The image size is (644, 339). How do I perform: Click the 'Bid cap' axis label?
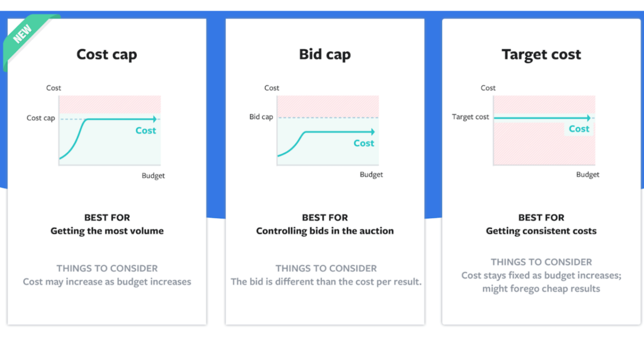click(x=261, y=117)
